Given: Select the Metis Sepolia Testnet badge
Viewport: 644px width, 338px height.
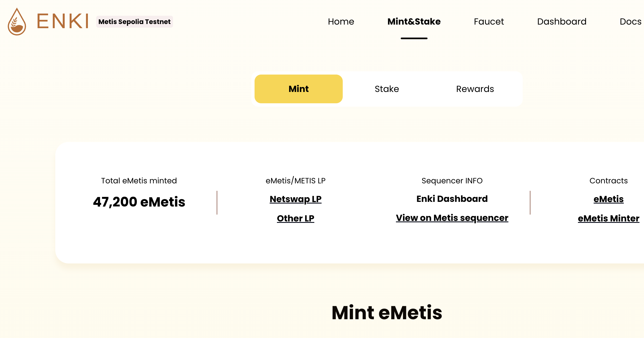Looking at the screenshot, I should coord(134,22).
